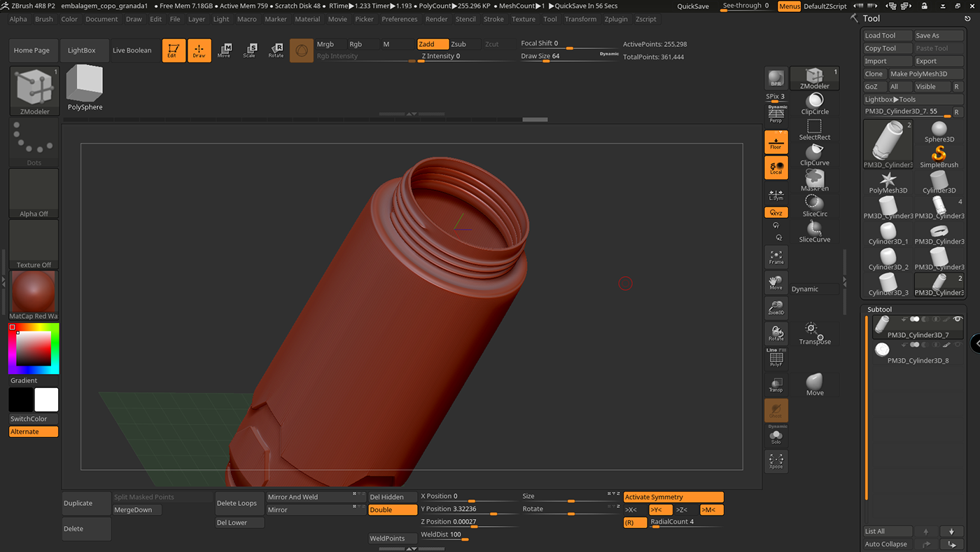
Task: Toggle Local transformations mode
Action: click(776, 167)
